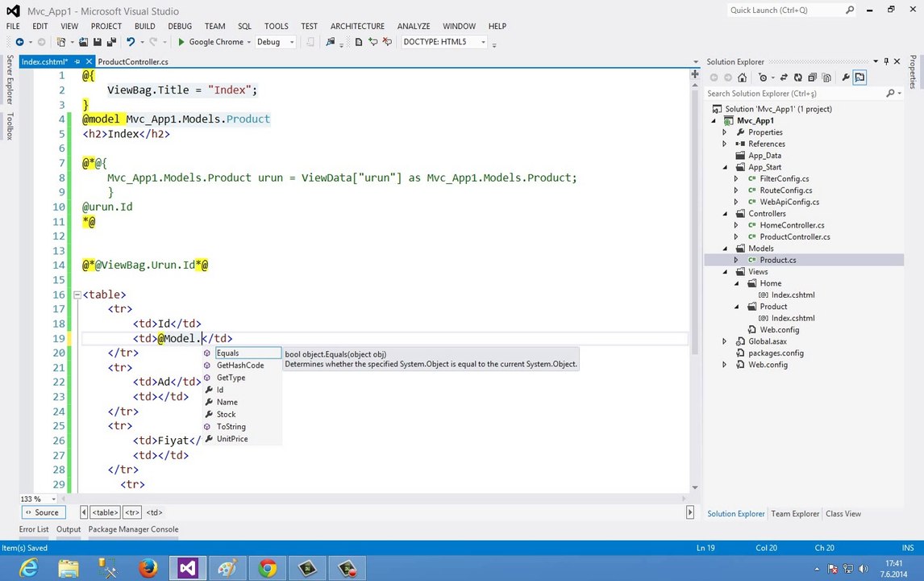This screenshot has height=581, width=924.
Task: Open the Server Explorer side panel
Action: click(x=10, y=80)
